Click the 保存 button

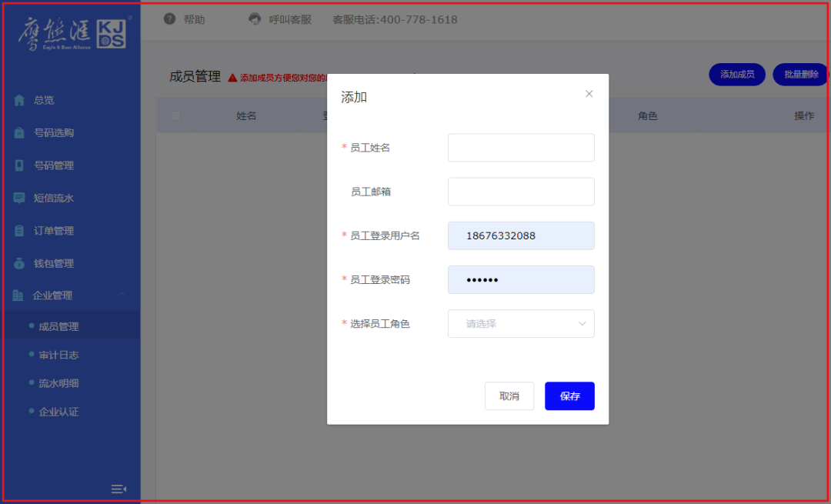coord(569,396)
